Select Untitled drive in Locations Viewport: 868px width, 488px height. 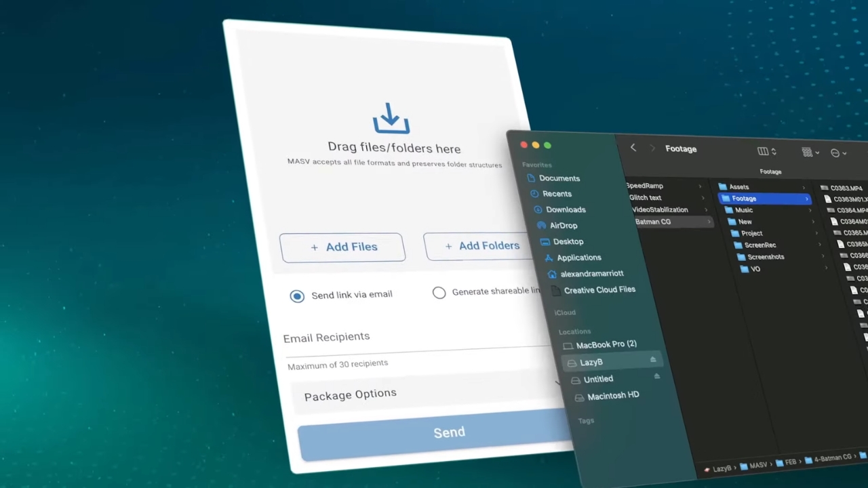pyautogui.click(x=592, y=380)
